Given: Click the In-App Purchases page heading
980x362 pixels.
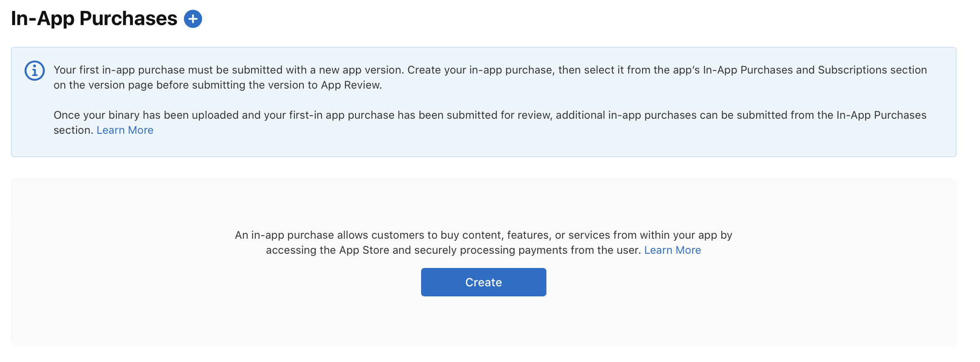Looking at the screenshot, I should coord(94,19).
